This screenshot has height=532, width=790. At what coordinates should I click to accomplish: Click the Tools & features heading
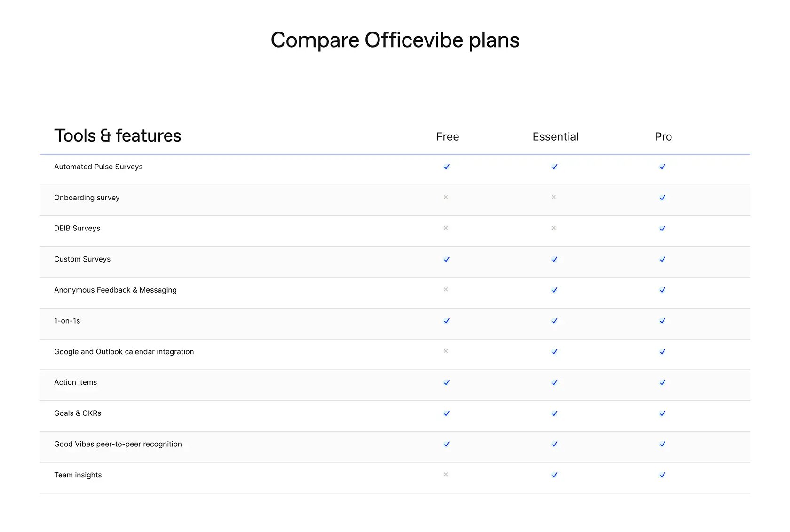118,135
